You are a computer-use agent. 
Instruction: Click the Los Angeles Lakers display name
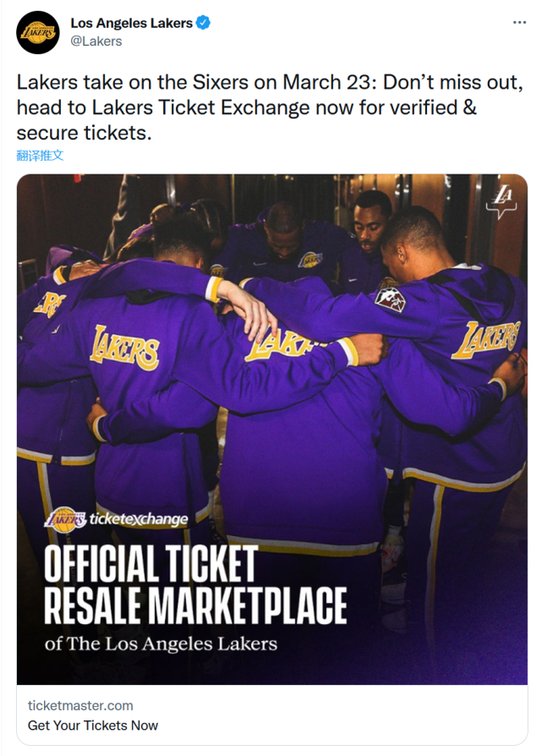[x=131, y=24]
